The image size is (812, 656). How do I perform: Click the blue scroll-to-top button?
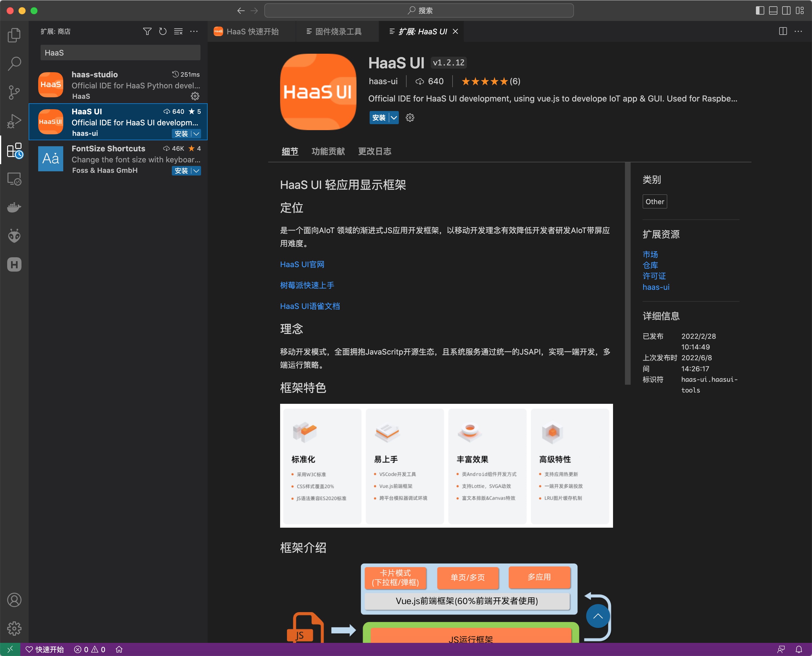pyautogui.click(x=598, y=616)
